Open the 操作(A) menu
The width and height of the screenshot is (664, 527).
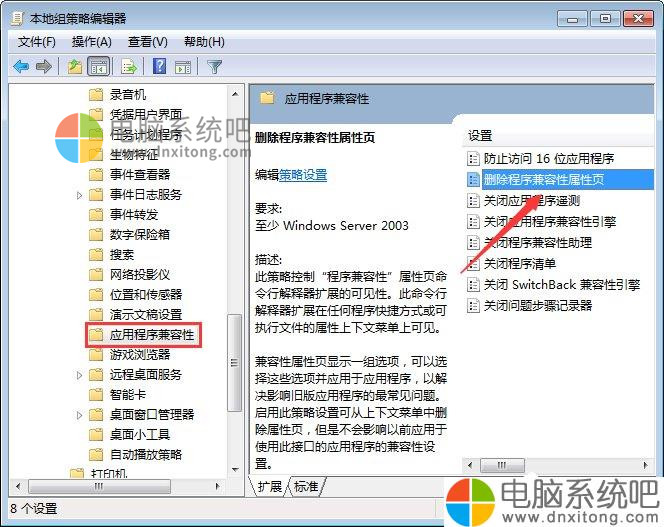pos(91,42)
